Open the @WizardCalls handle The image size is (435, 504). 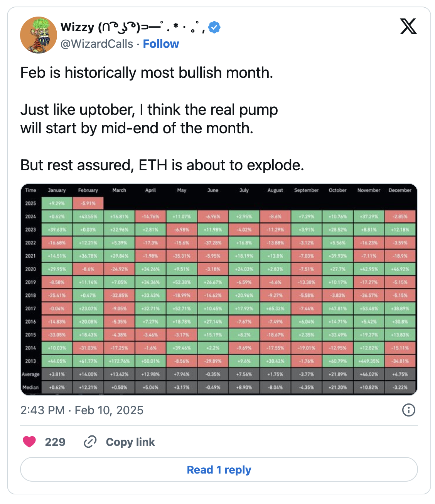pos(97,44)
